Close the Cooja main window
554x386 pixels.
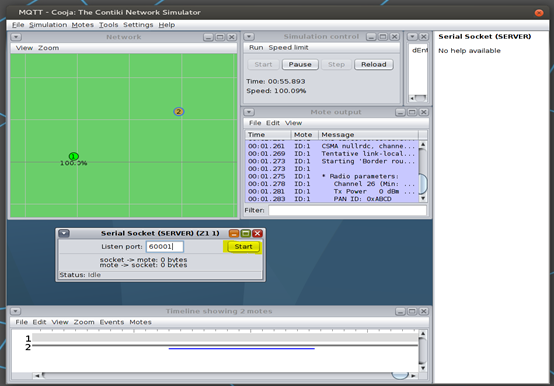539,13
